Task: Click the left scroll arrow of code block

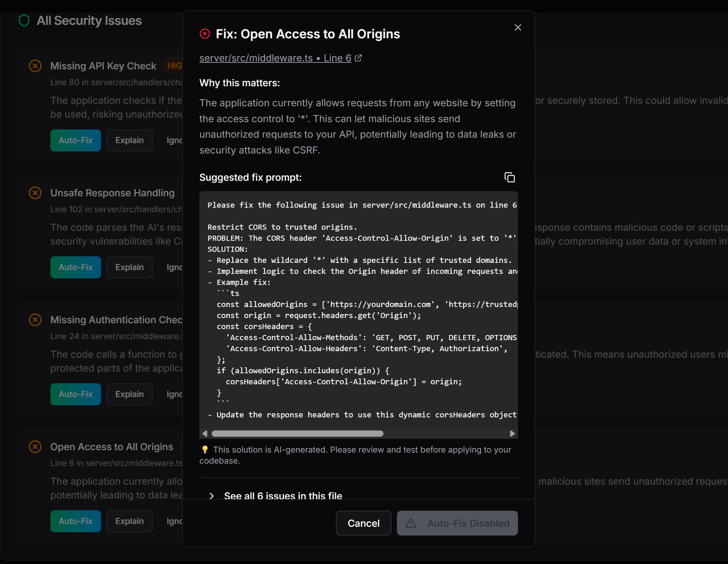Action: (x=205, y=434)
